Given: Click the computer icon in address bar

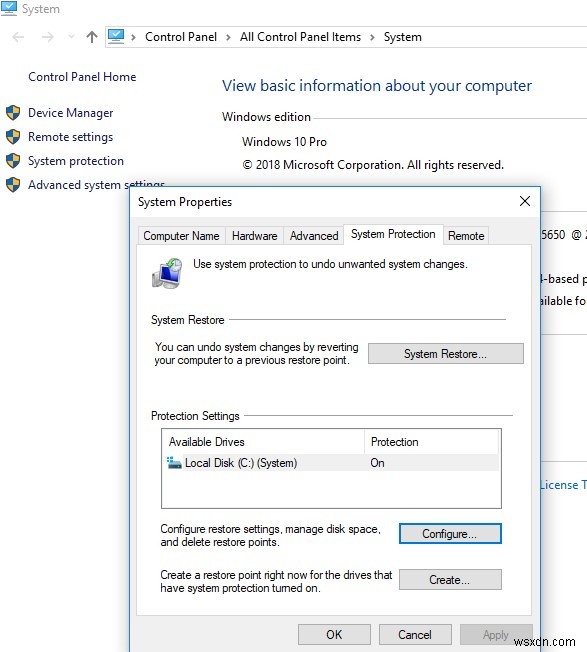Looking at the screenshot, I should pyautogui.click(x=116, y=37).
